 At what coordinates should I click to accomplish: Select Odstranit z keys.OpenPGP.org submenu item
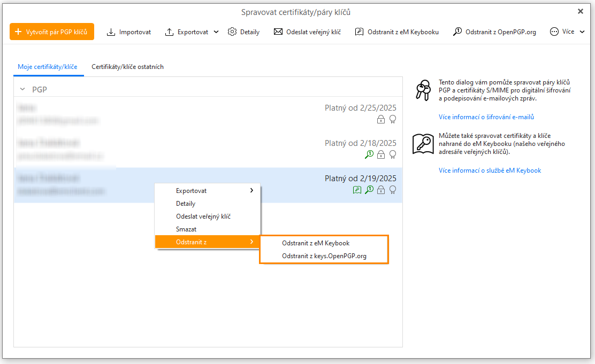324,256
